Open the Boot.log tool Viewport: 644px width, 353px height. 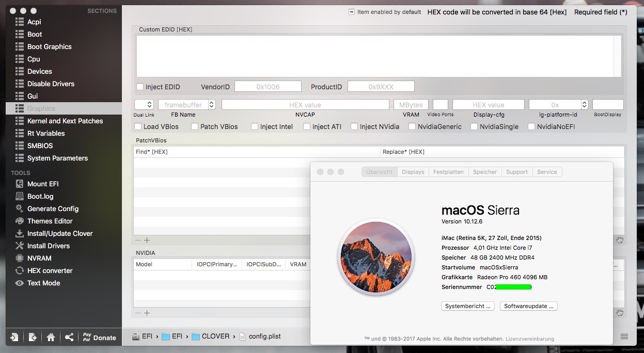[40, 196]
